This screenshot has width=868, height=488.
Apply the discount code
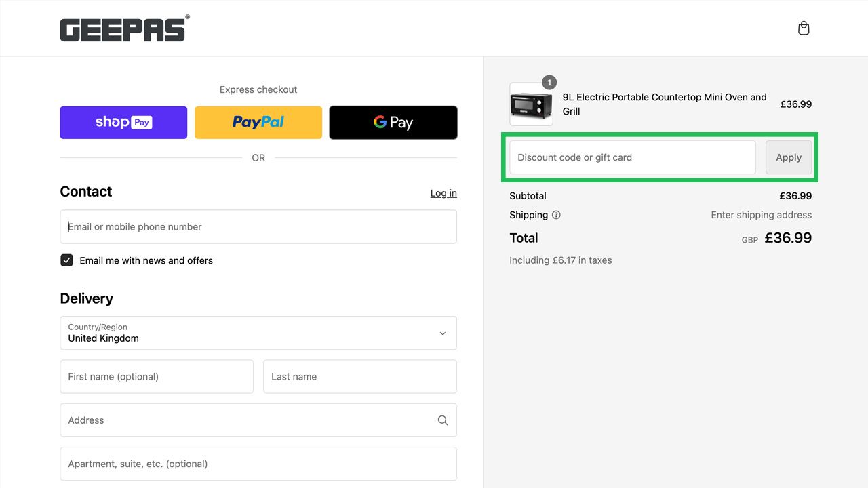789,157
